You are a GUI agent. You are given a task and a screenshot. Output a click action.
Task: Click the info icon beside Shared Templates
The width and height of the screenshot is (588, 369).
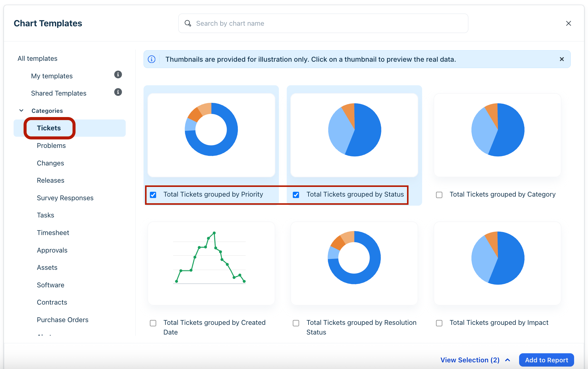118,92
